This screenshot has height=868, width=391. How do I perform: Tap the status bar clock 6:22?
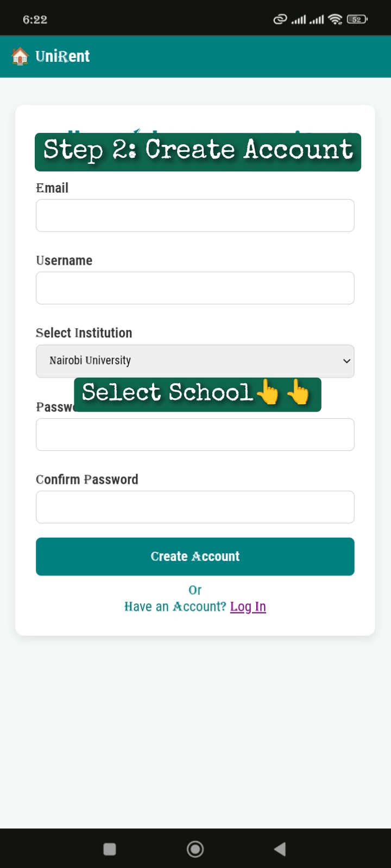(35, 20)
